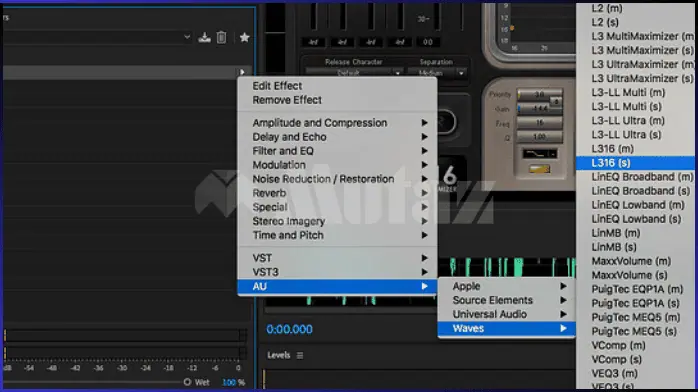Choose VComp (s) plugin

point(635,360)
